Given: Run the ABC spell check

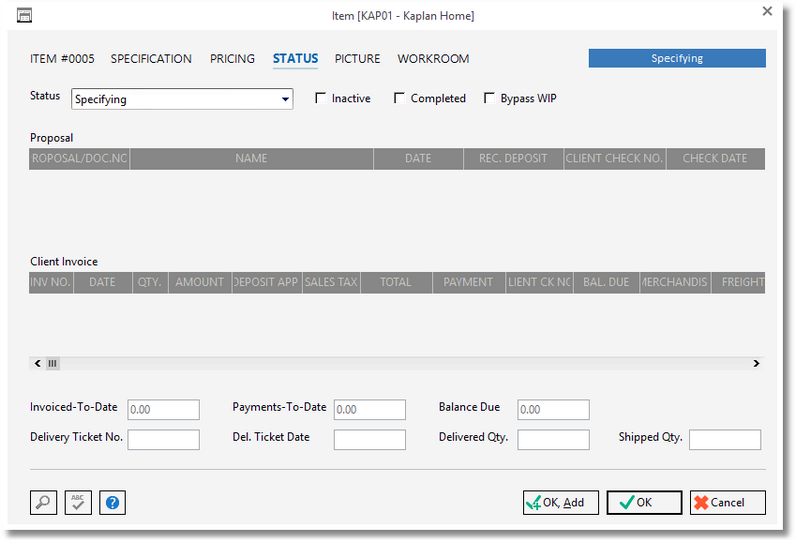Looking at the screenshot, I should click(78, 502).
